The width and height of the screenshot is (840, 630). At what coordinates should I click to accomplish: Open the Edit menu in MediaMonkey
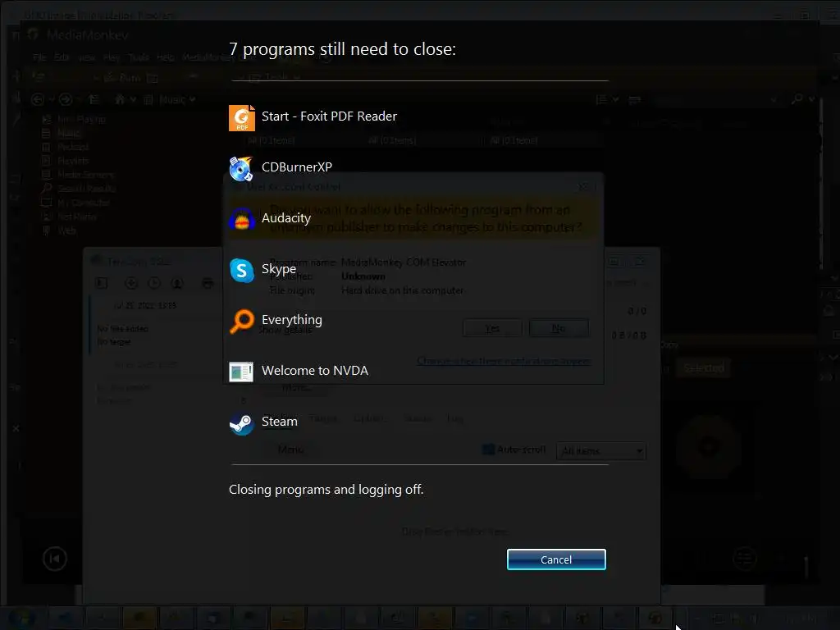click(62, 57)
